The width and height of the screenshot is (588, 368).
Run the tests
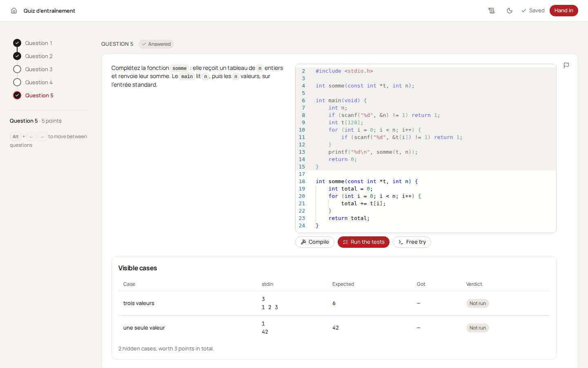tap(363, 242)
